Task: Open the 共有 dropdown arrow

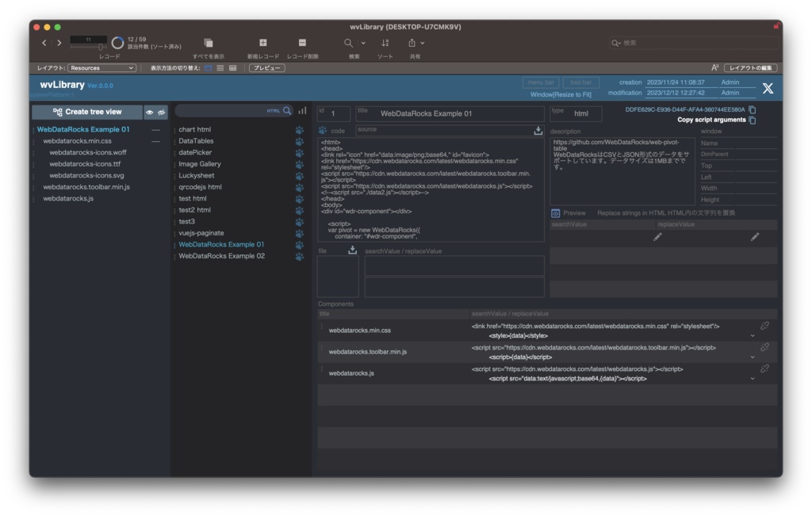Action: tap(423, 44)
